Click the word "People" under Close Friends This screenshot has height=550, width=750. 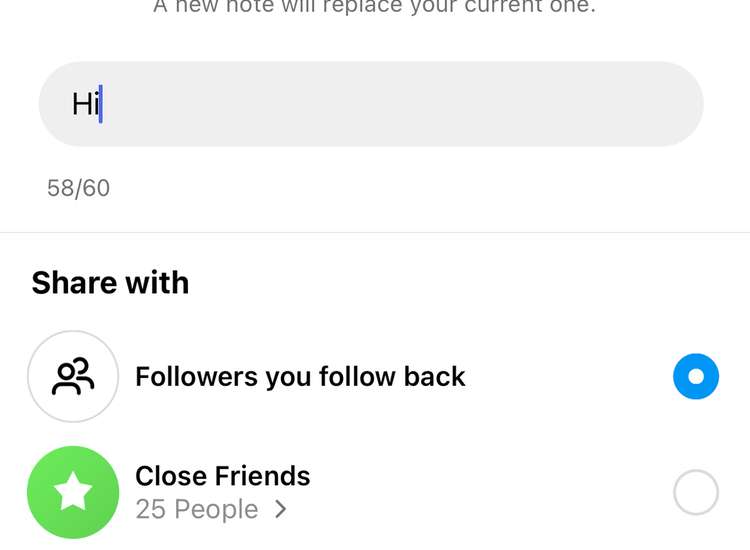click(215, 509)
